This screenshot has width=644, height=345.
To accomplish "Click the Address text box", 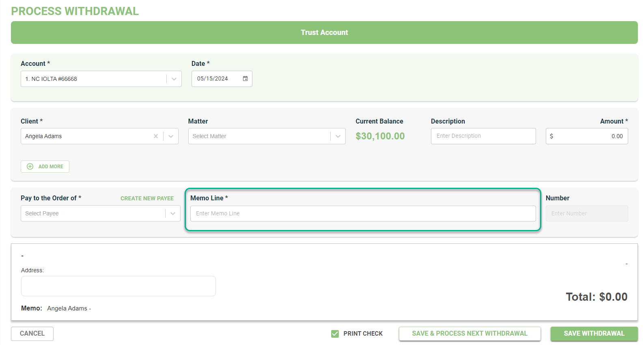I will (118, 286).
